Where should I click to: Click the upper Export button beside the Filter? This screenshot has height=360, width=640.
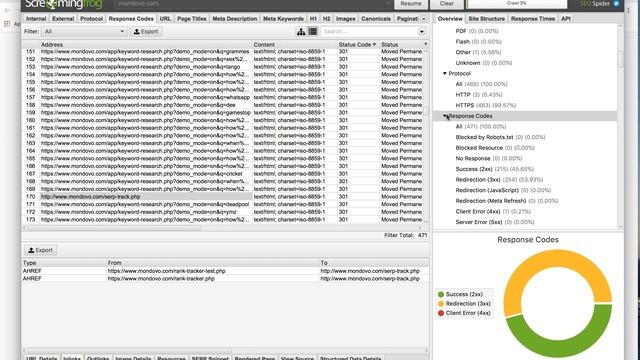pos(146,31)
